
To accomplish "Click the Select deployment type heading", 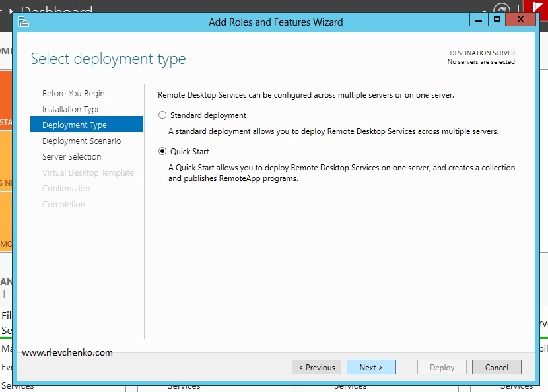I will tap(108, 59).
